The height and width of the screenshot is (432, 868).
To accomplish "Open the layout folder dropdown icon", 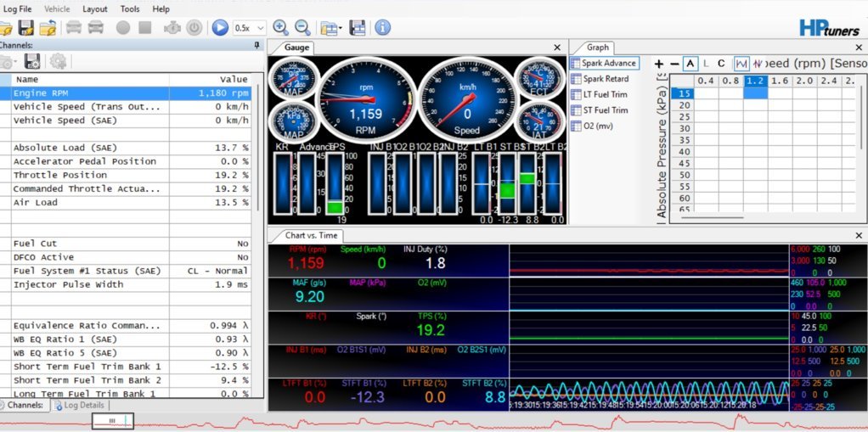I will (x=331, y=28).
